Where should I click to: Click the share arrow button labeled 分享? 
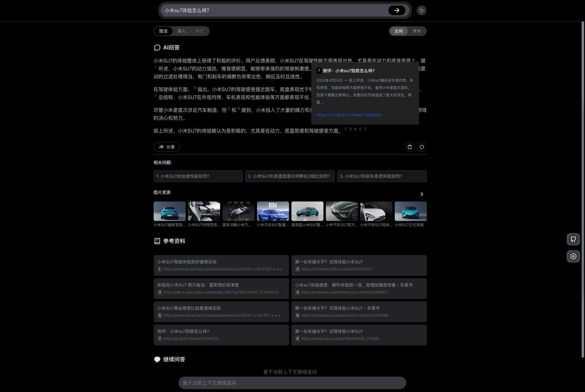point(166,147)
